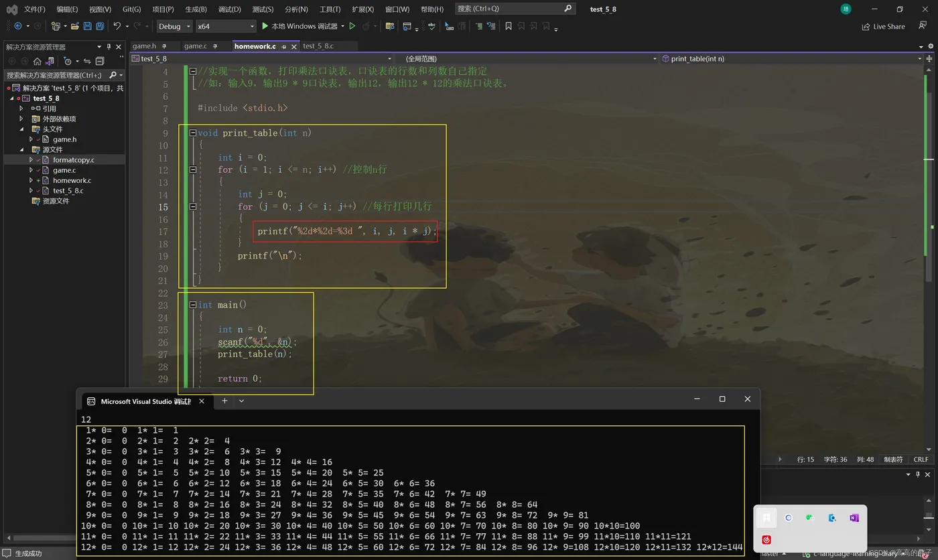This screenshot has height=560, width=938.
Task: Switch to the test_5_8.c tab
Action: [x=318, y=46]
